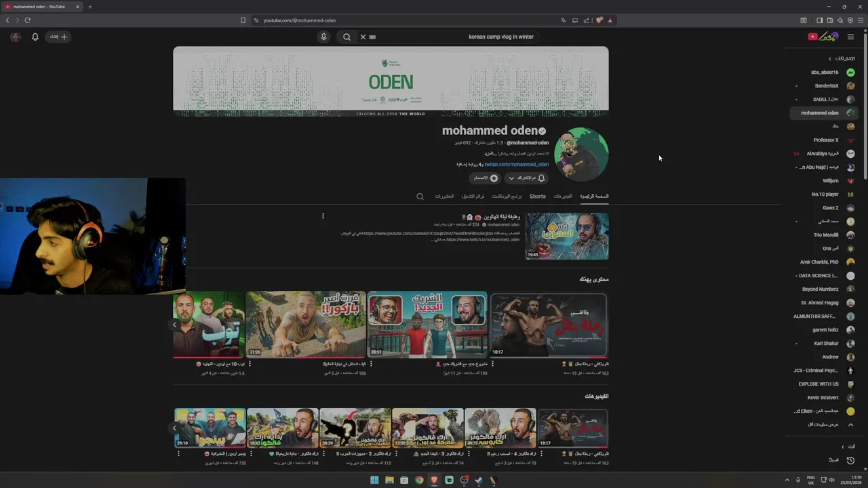
Task: Open three-dot menu of featured Halloween video
Action: [323, 216]
